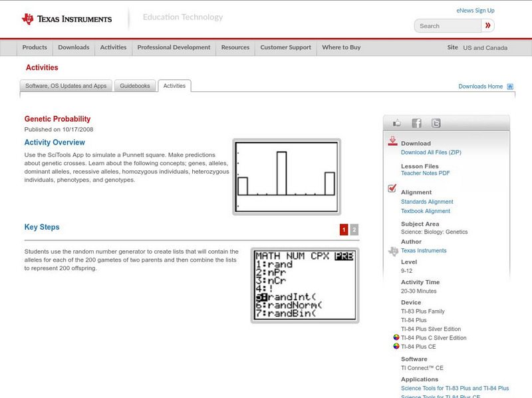
Task: Go to Key Steps page 2
Action: [x=354, y=230]
